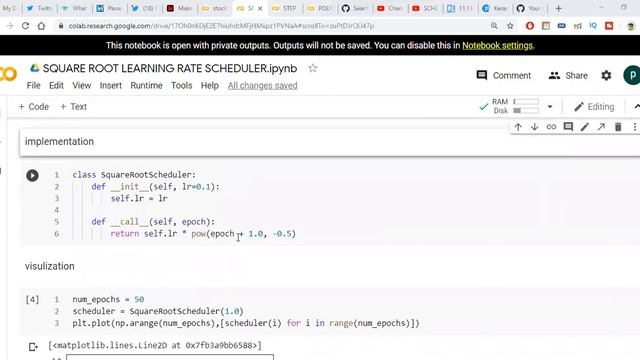The width and height of the screenshot is (640, 360).
Task: Switch to the GitHub Sear browser tab
Action: click(355, 8)
